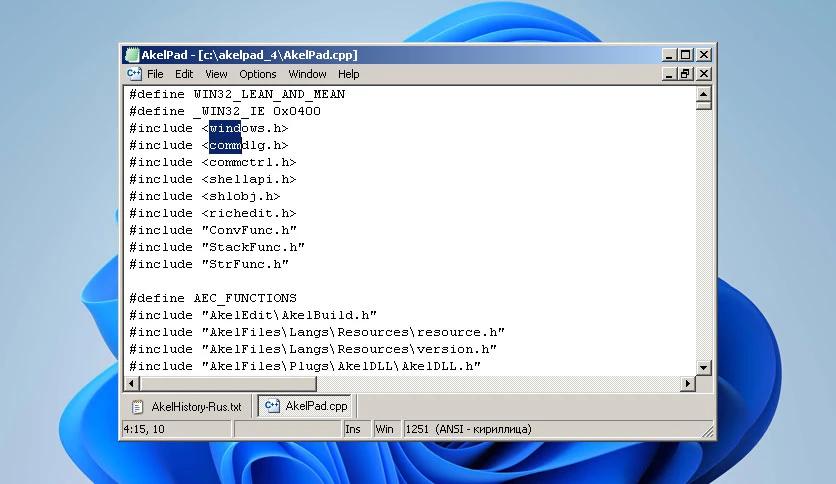Open the View menu
Image resolution: width=836 pixels, height=484 pixels.
[x=216, y=74]
